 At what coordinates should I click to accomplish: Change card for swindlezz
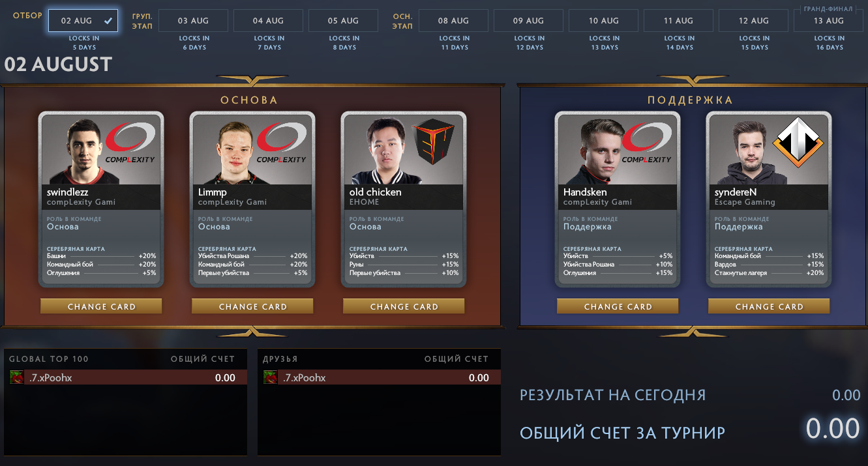pos(101,306)
